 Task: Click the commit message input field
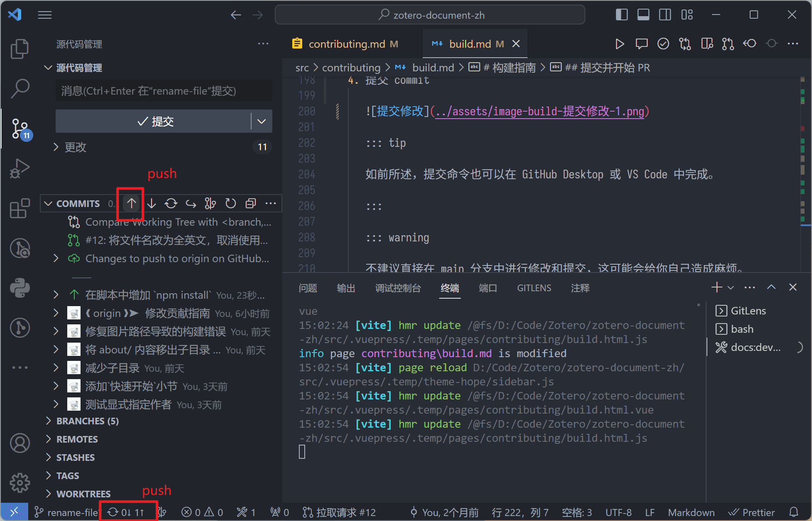[x=164, y=91]
